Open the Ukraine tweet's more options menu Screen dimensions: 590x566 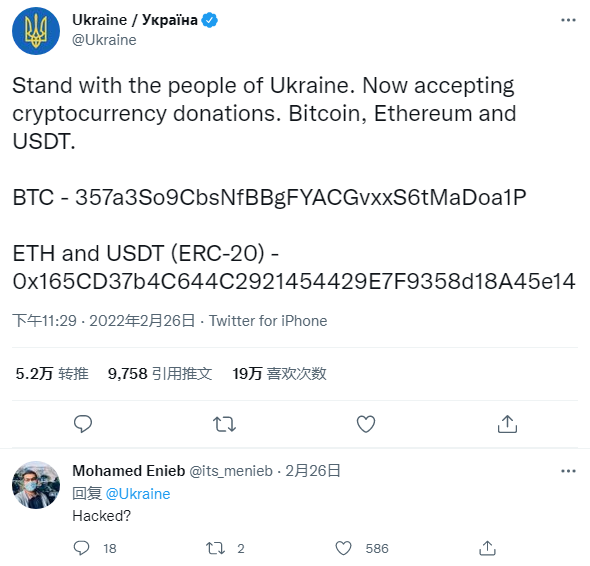tap(568, 20)
